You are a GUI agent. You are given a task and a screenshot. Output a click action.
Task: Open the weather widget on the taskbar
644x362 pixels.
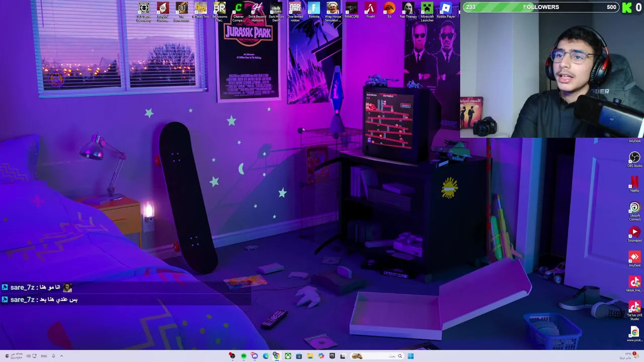coord(629,355)
